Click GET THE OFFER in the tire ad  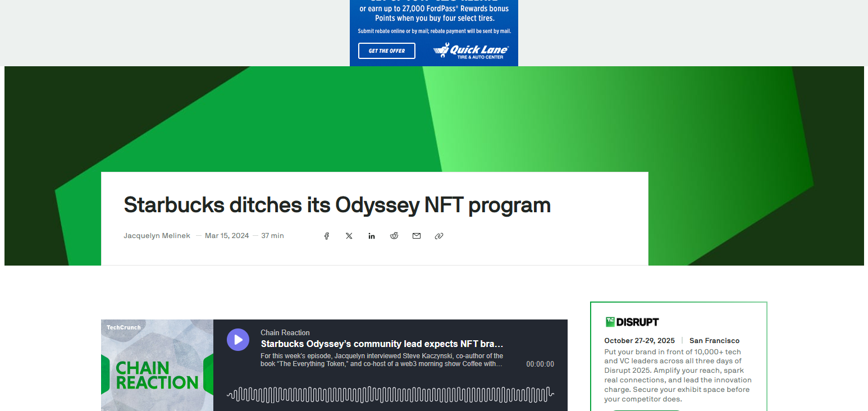click(x=386, y=51)
